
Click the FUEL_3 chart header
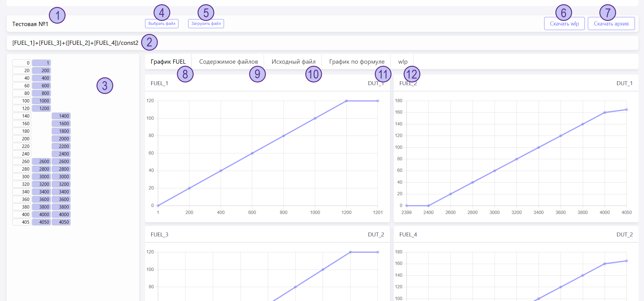coord(159,235)
